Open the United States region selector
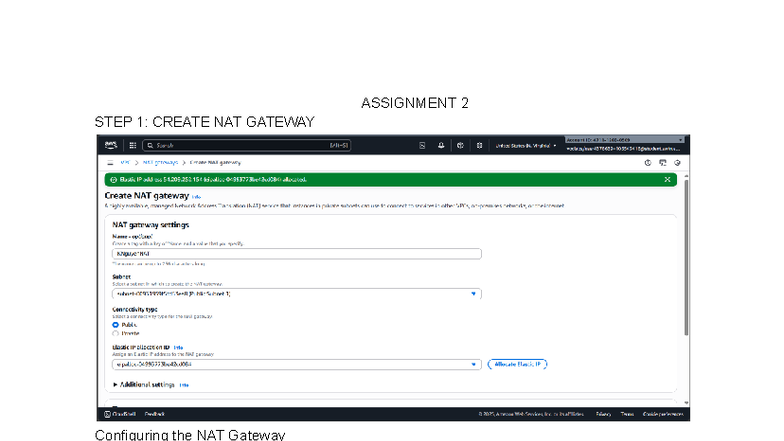This screenshot has width=784, height=441. [x=526, y=146]
